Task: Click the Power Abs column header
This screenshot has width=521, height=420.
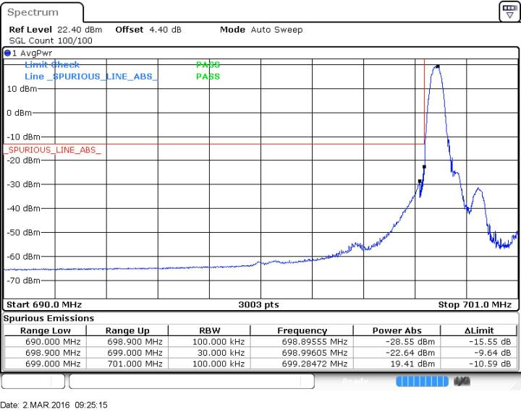Action: point(397,330)
